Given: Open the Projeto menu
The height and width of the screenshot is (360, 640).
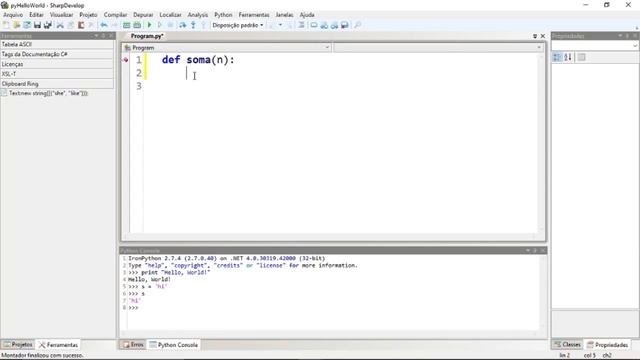Looking at the screenshot, I should 88,15.
